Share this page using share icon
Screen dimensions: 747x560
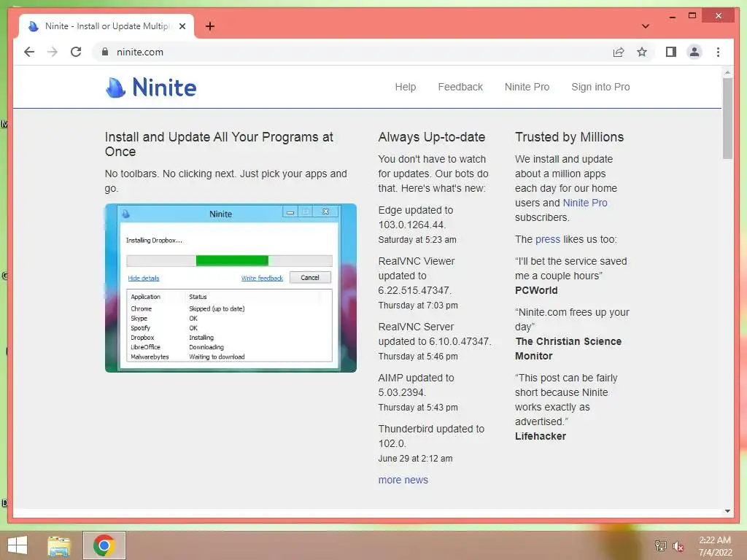(x=619, y=52)
